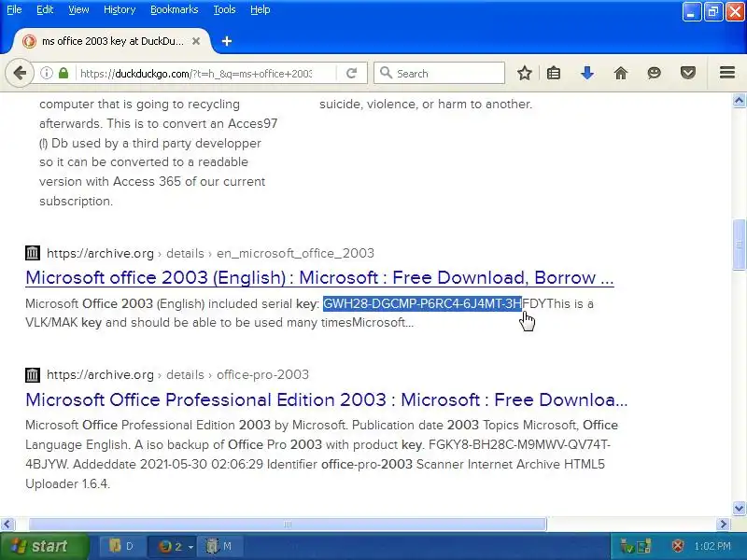Open the Downloads arrow icon
The width and height of the screenshot is (747, 560).
click(x=587, y=73)
